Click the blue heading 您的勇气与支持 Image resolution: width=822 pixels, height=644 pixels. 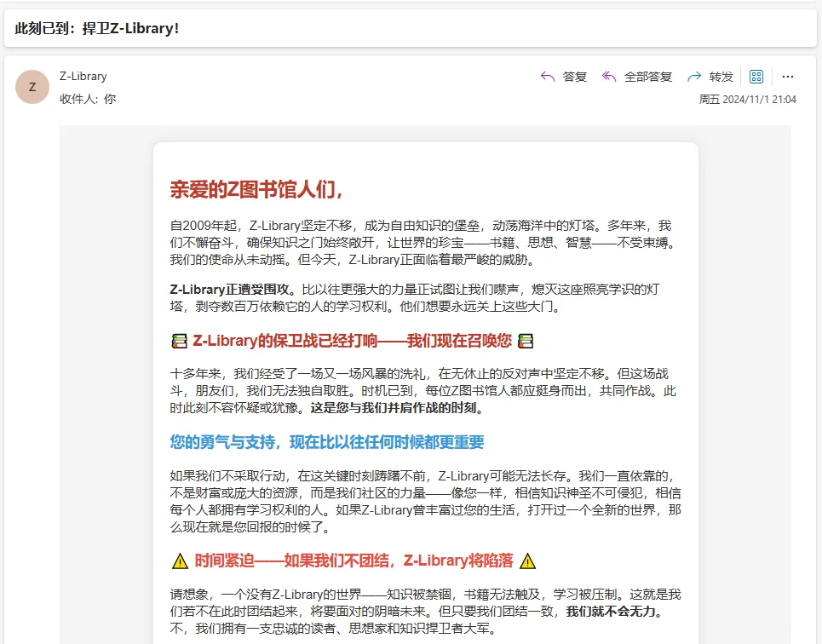point(326,442)
